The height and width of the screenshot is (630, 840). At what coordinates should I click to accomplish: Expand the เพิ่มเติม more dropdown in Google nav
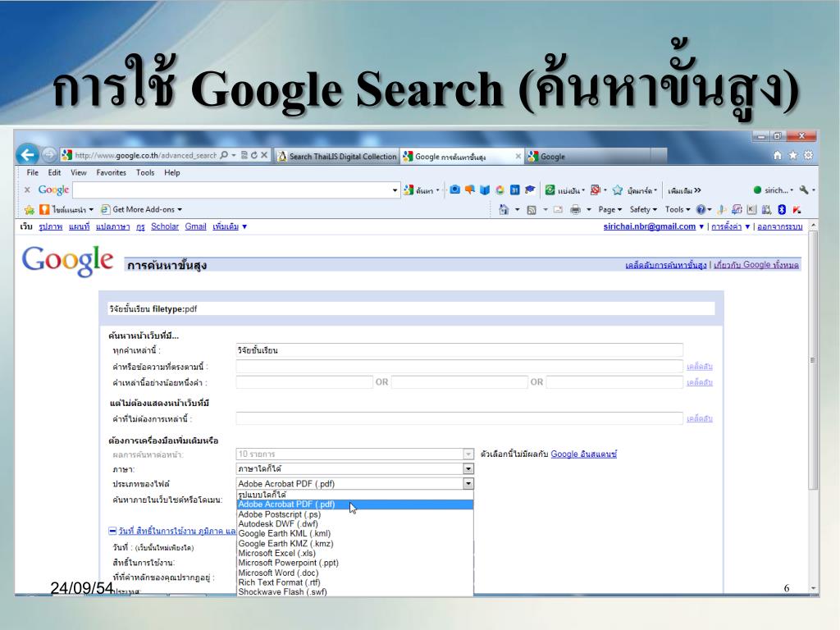(x=230, y=226)
